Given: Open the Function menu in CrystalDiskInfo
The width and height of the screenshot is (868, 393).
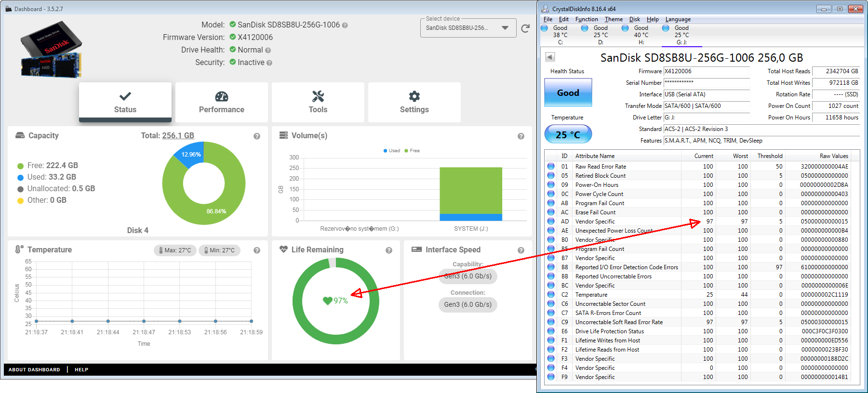Looking at the screenshot, I should 587,19.
